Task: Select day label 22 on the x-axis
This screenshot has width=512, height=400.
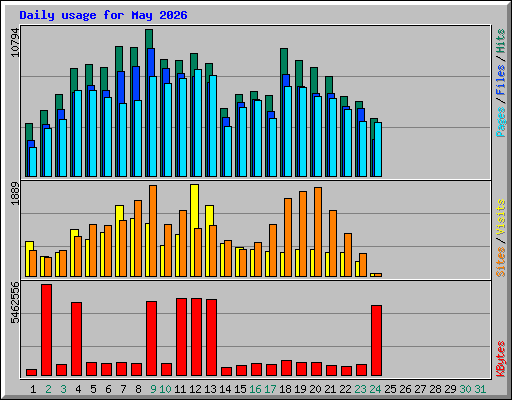Action: click(345, 389)
